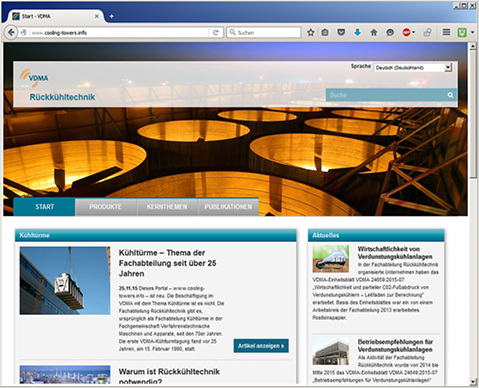Open the Adblock Plus dropdown arrow
The width and height of the screenshot is (479, 388).
[x=414, y=32]
